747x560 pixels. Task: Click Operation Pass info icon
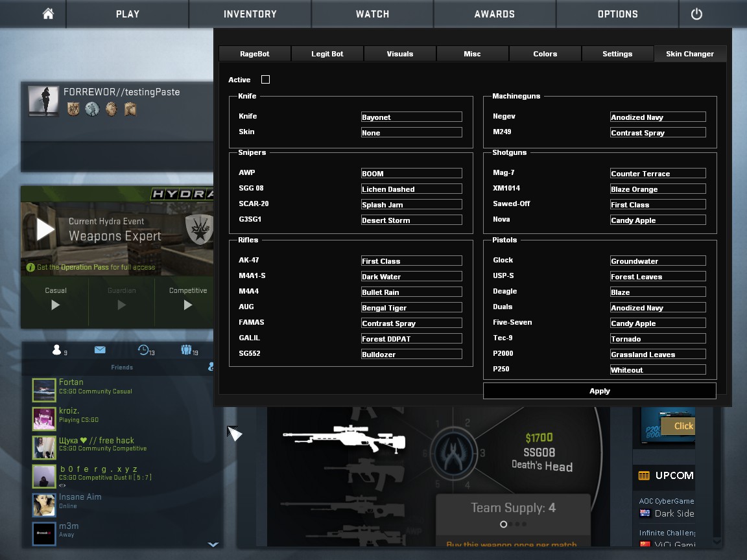point(30,268)
